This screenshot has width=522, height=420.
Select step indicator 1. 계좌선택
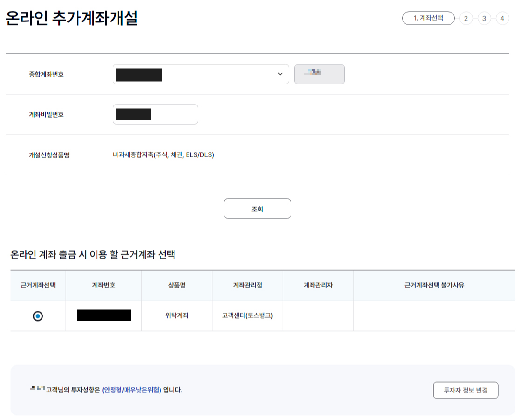pos(427,19)
